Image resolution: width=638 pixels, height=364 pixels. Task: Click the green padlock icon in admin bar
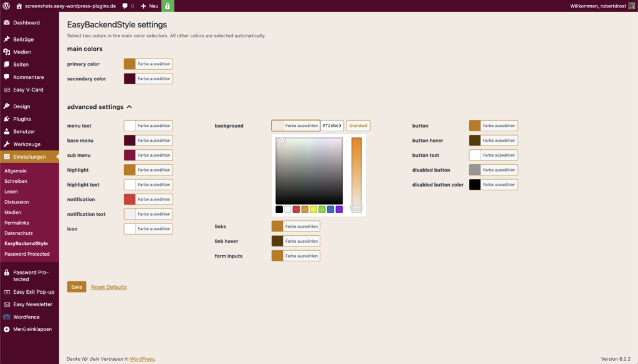coord(168,6)
